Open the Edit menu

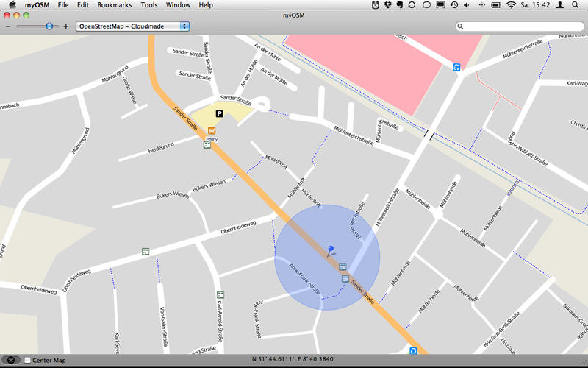point(83,5)
